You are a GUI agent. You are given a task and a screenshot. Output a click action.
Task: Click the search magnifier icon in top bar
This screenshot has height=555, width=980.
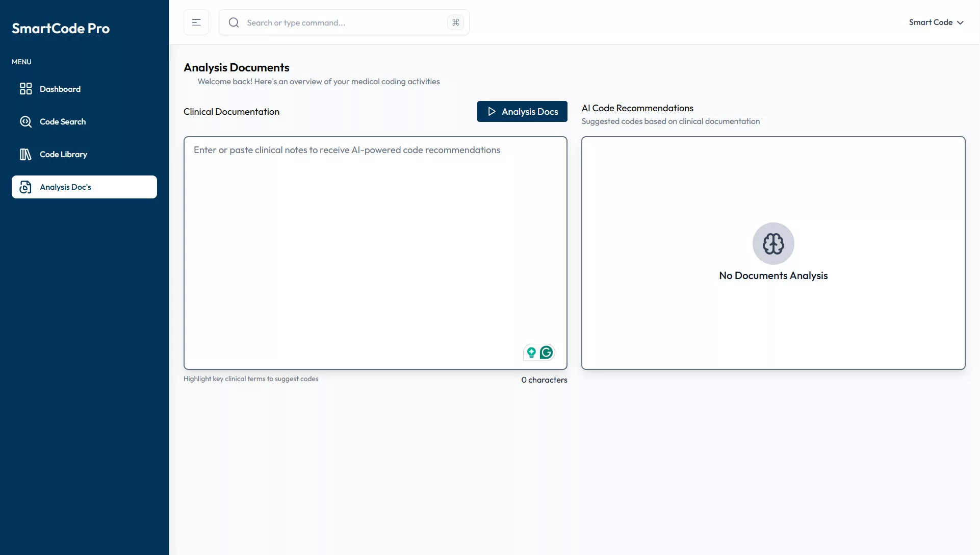(x=234, y=22)
